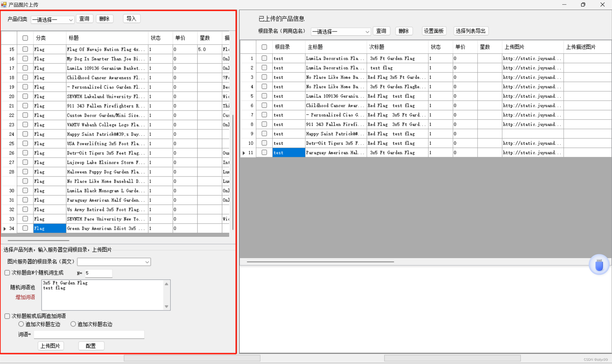Image resolution: width=612 pixels, height=364 pixels.
Task: Enable 次标题由N个随机词生成 checkbox
Action: coord(7,273)
